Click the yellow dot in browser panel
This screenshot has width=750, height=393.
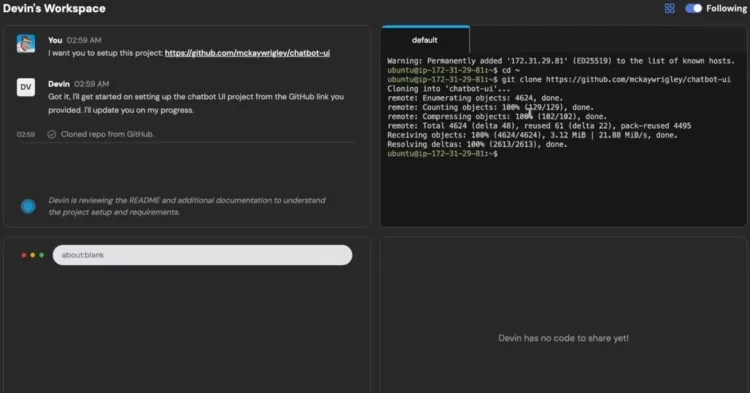33,255
